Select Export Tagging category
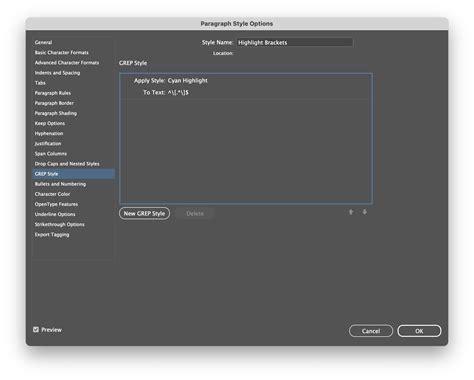474x380 pixels. pos(52,234)
